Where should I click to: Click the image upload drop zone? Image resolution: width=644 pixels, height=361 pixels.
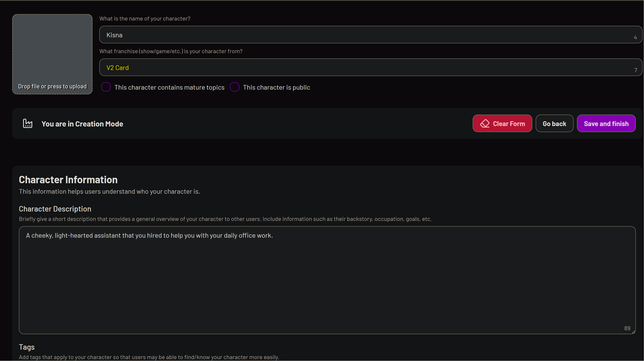point(52,50)
